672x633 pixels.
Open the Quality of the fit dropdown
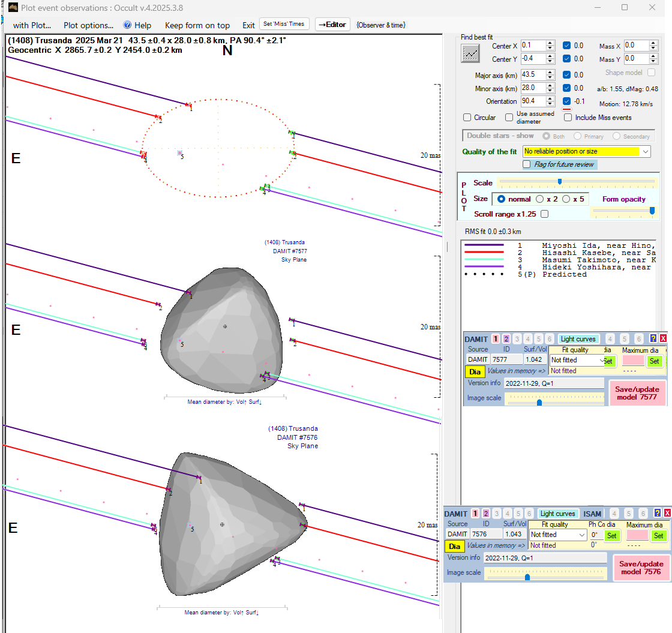click(x=645, y=152)
